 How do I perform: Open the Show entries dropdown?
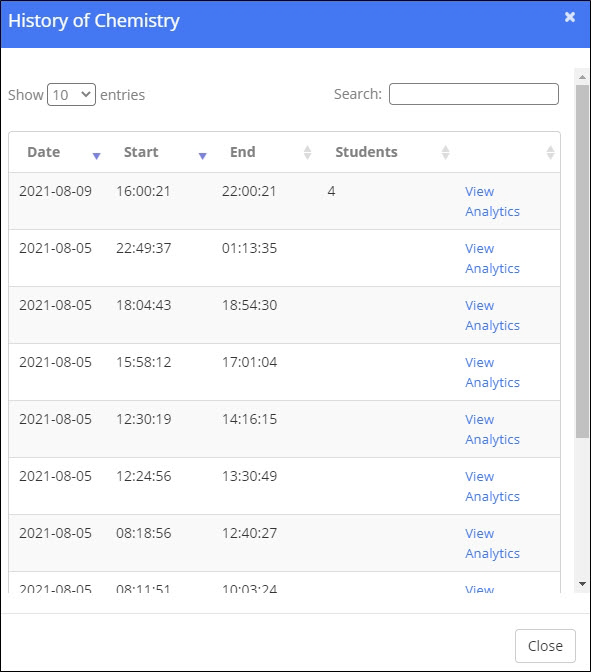pyautogui.click(x=71, y=94)
